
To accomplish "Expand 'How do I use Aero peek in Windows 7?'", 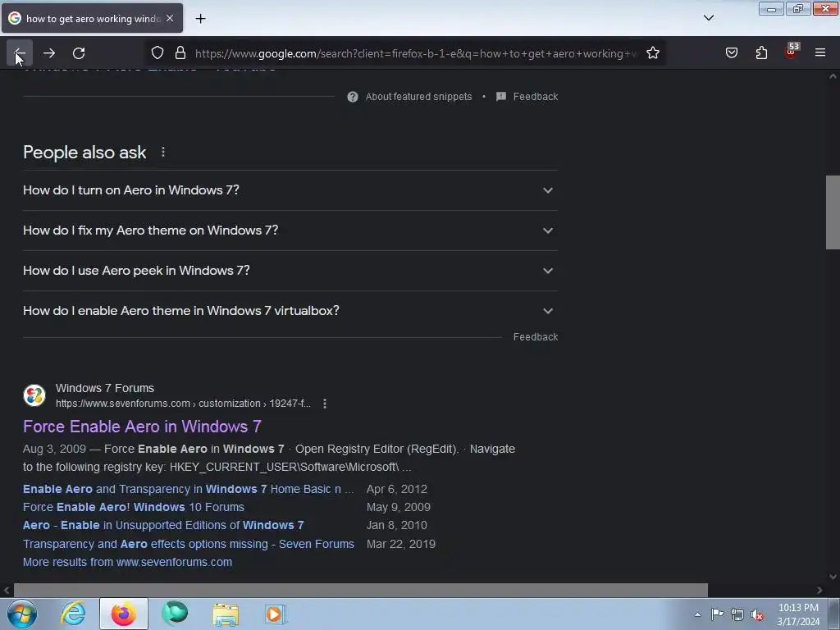I will [290, 271].
